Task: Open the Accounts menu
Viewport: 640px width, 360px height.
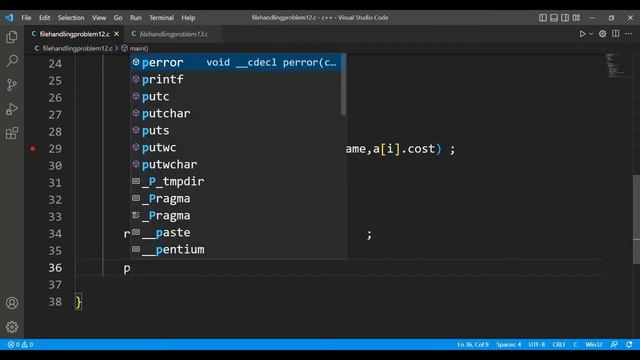Action: pos(12,303)
